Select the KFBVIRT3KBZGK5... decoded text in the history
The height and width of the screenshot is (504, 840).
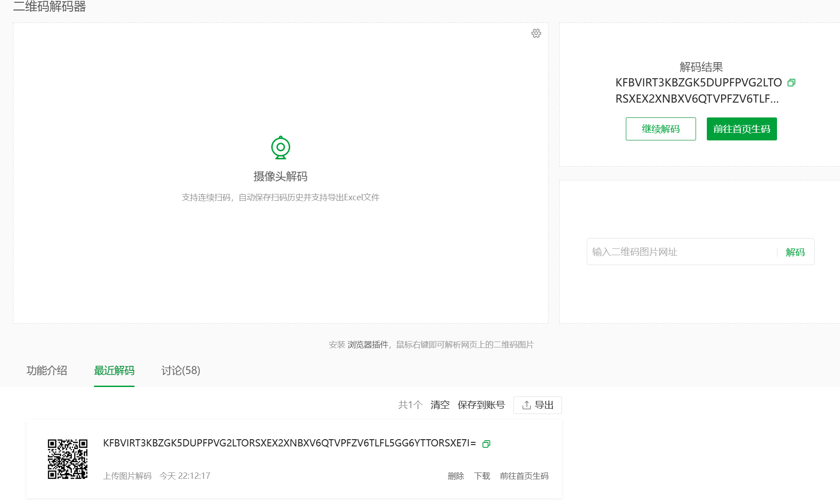[x=289, y=443]
